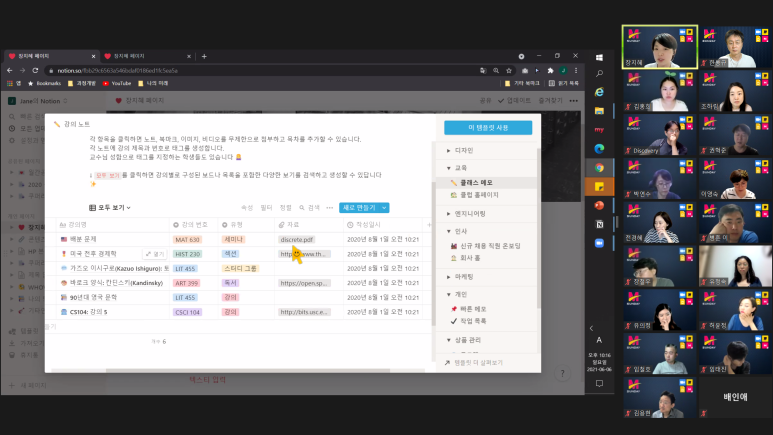Viewport: 773px width, 435px height.
Task: Open the reading list button in bookmarks bar
Action: coord(563,83)
